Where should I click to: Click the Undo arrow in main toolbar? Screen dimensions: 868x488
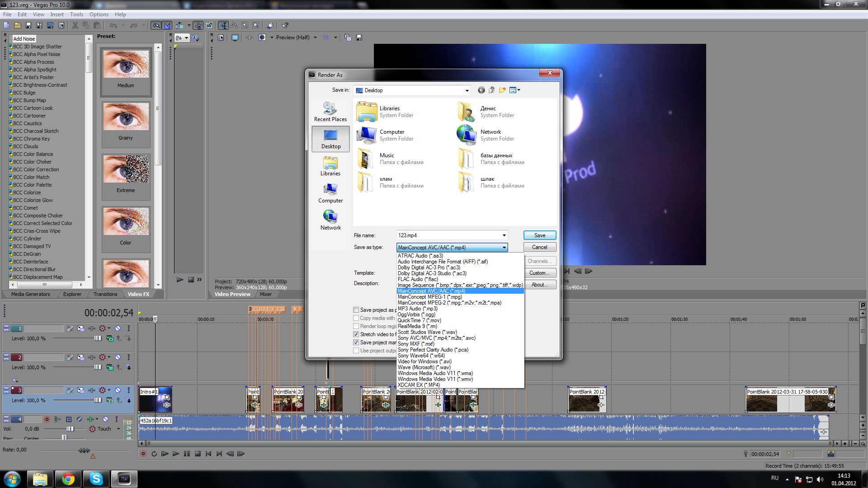113,26
